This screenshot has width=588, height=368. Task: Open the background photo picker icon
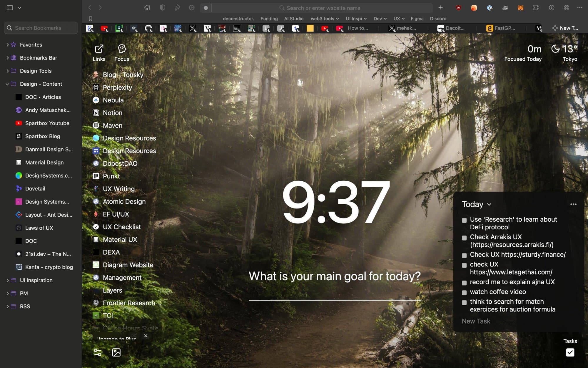point(116,352)
